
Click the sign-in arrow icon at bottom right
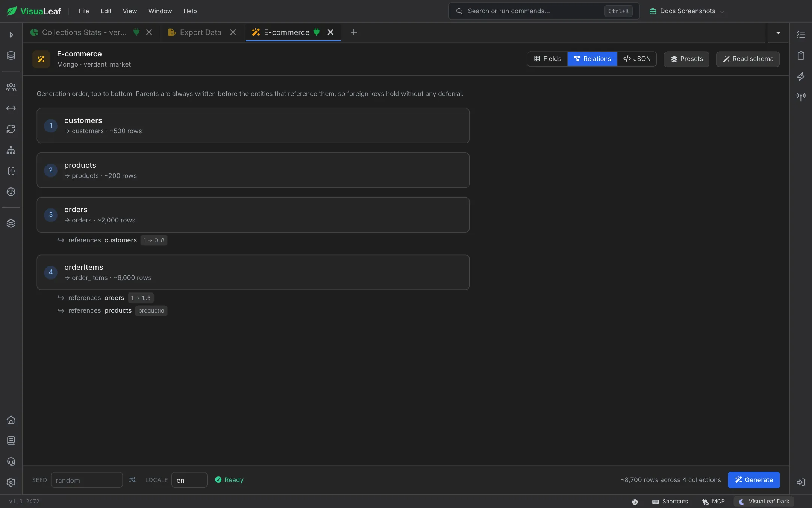tap(801, 482)
